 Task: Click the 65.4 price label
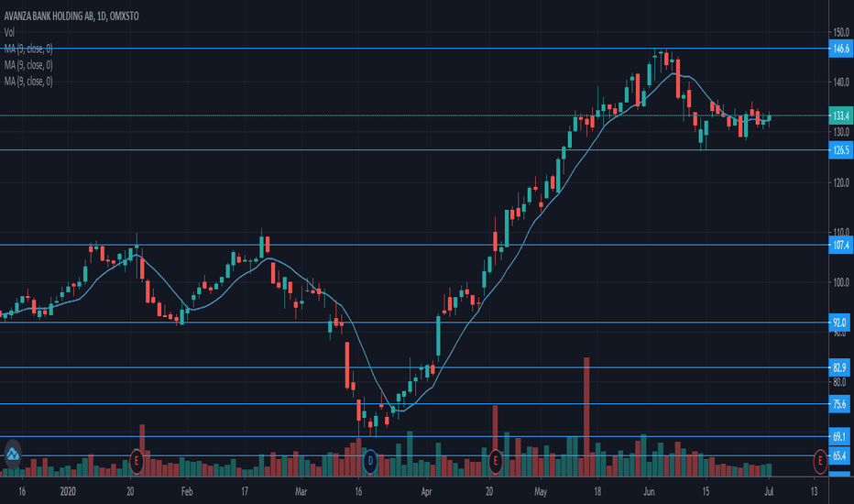tap(840, 455)
